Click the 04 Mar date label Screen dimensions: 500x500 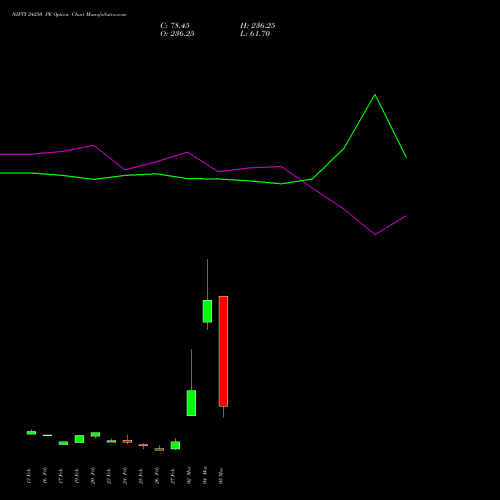pyautogui.click(x=205, y=476)
